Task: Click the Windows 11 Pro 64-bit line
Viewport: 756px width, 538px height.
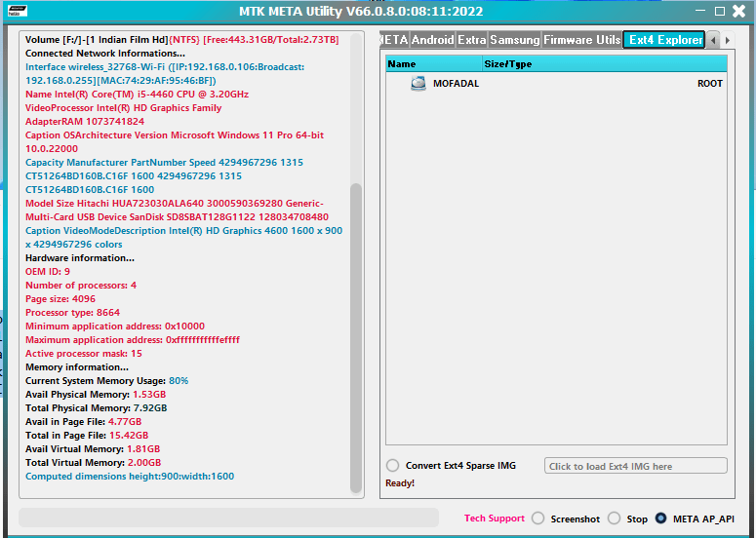Action: coord(175,141)
